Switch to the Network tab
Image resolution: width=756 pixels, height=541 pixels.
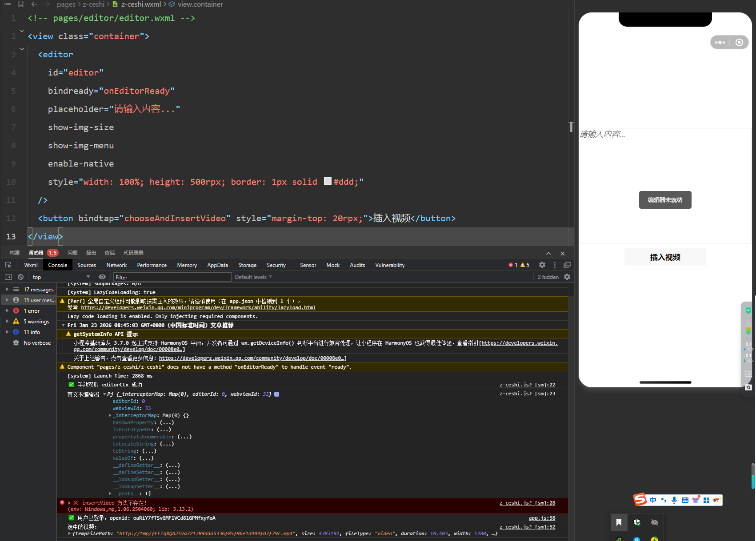pyautogui.click(x=116, y=265)
